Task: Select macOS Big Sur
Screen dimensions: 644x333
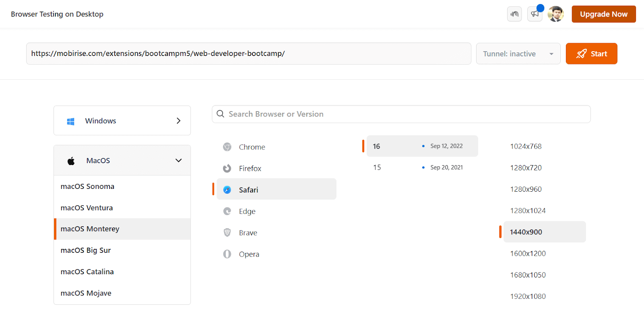Action: (x=122, y=250)
